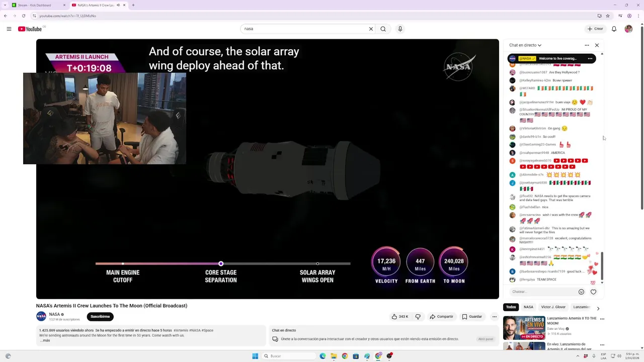
Task: Click the Main Engine Cutoff timeline marker
Action: click(x=123, y=263)
